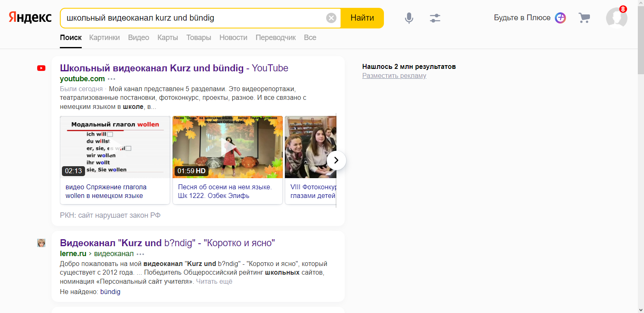Open three-dot menu next to youtube.com

(112, 79)
